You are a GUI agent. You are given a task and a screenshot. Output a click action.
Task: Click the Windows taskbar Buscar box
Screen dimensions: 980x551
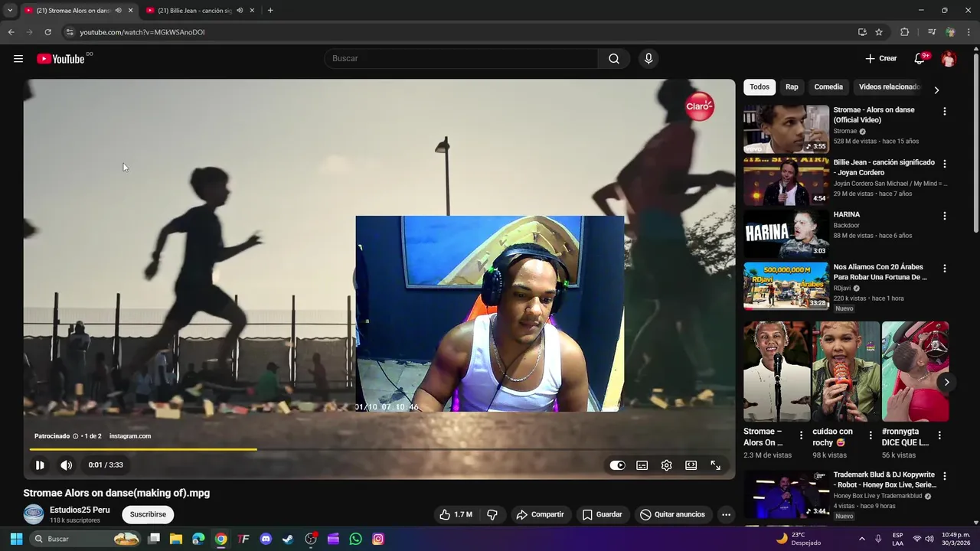click(85, 539)
